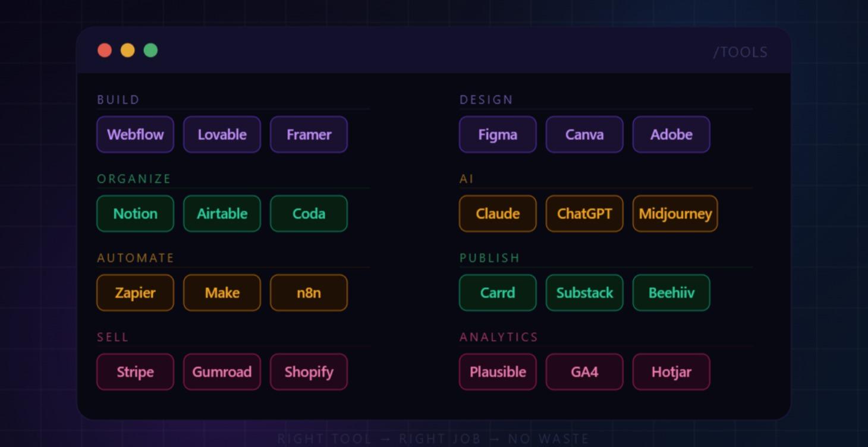Select the n8n chip
This screenshot has height=447, width=868.
[309, 292]
